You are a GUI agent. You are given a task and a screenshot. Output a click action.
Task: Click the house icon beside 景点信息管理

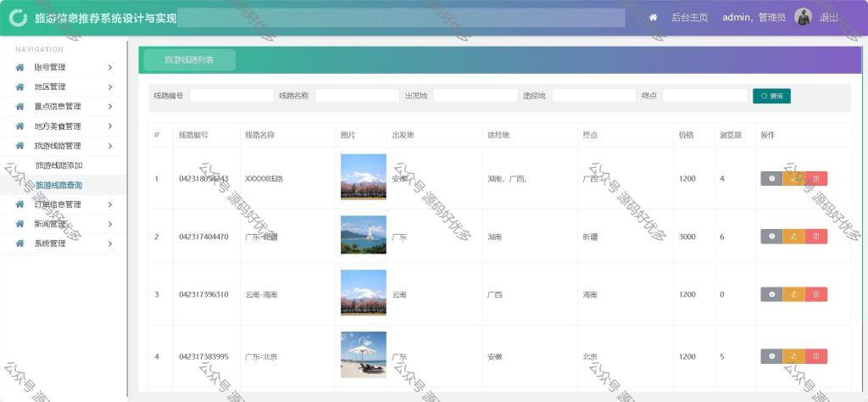tap(20, 106)
